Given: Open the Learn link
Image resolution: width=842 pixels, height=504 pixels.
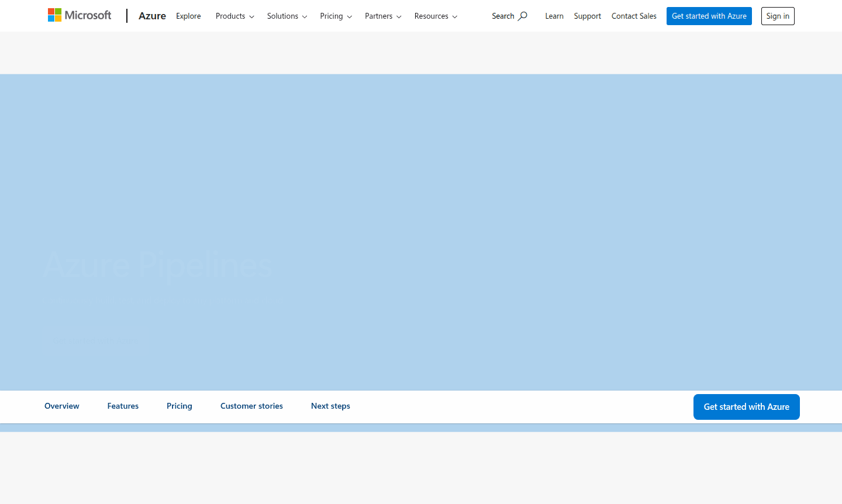Looking at the screenshot, I should click(x=554, y=16).
